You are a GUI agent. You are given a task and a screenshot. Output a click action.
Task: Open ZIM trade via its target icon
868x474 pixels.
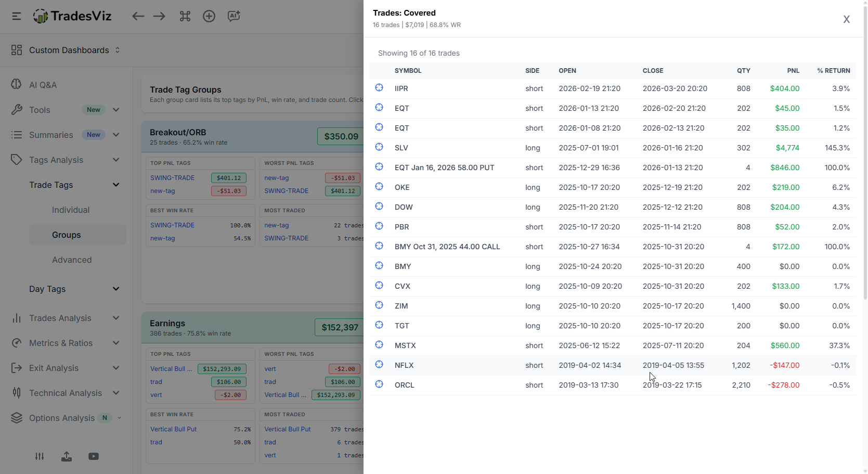(379, 305)
